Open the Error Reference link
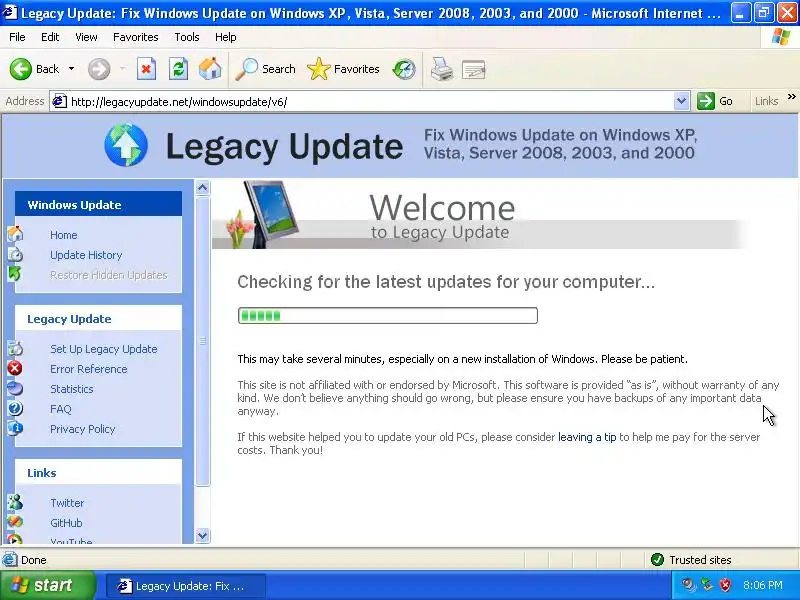 (89, 369)
